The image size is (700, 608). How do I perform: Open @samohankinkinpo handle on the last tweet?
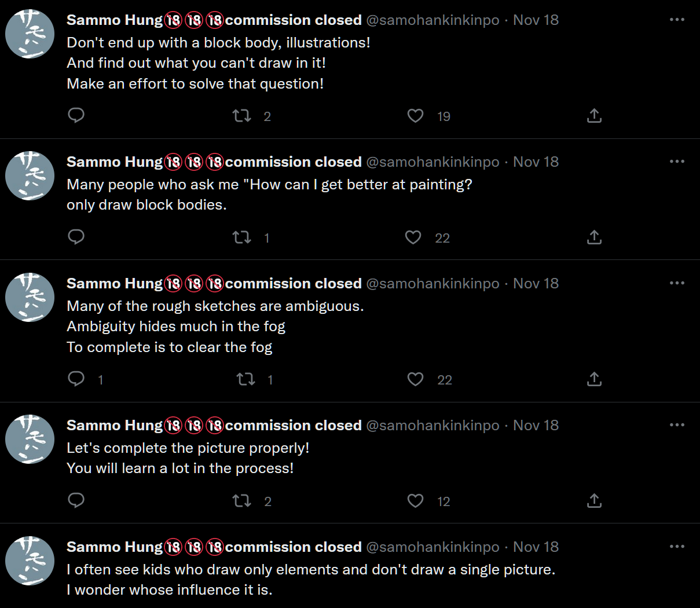click(433, 547)
